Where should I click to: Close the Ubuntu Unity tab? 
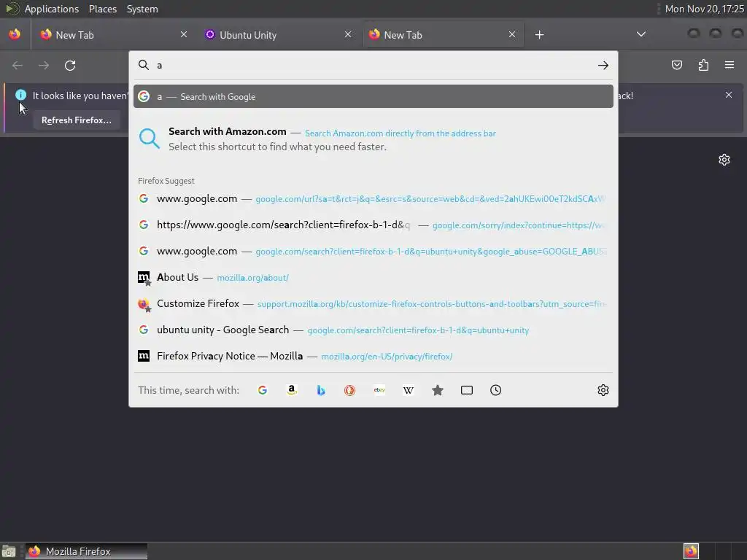click(348, 34)
